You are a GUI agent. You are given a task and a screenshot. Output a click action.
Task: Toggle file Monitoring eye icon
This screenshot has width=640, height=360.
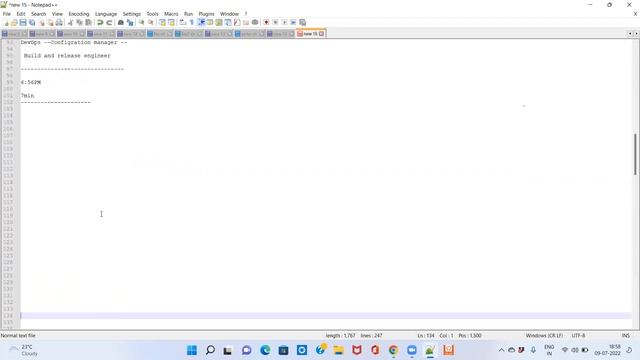coord(255,22)
